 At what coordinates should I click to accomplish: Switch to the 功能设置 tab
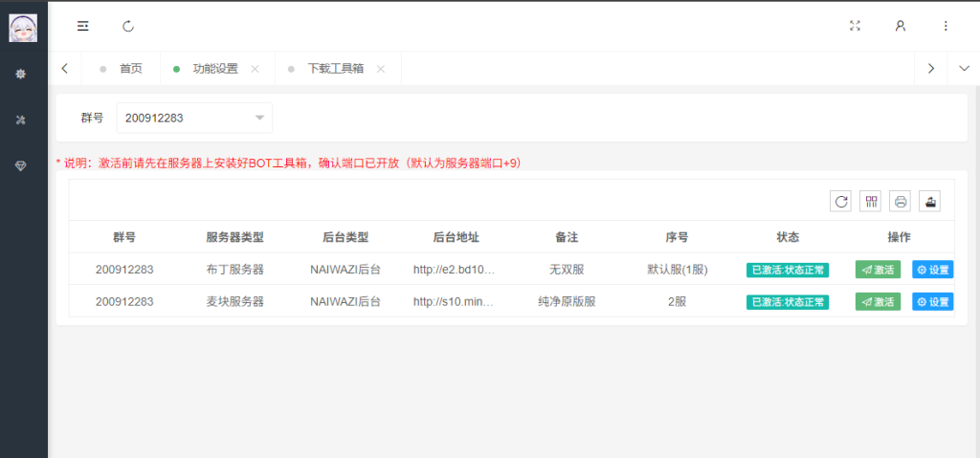[x=215, y=69]
